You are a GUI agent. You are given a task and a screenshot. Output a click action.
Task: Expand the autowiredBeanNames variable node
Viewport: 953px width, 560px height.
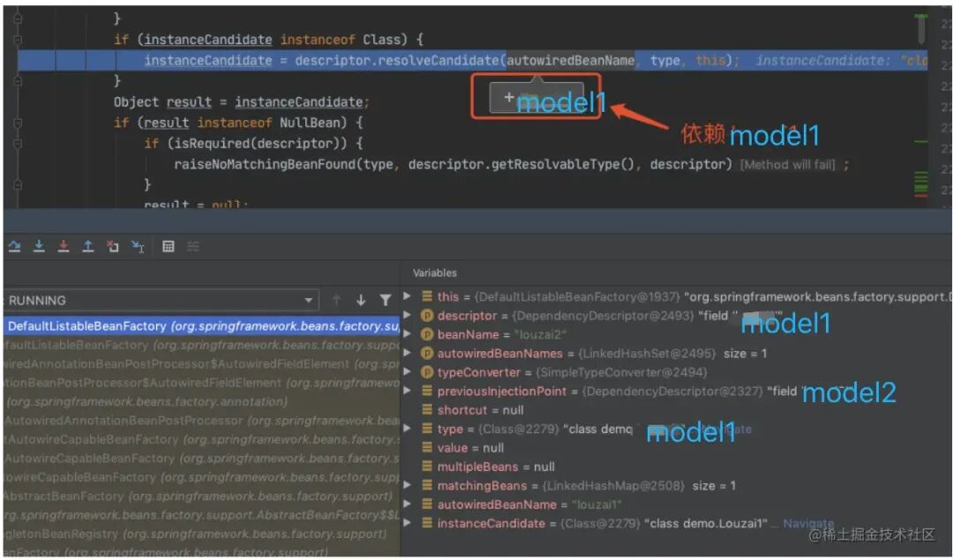coord(407,353)
